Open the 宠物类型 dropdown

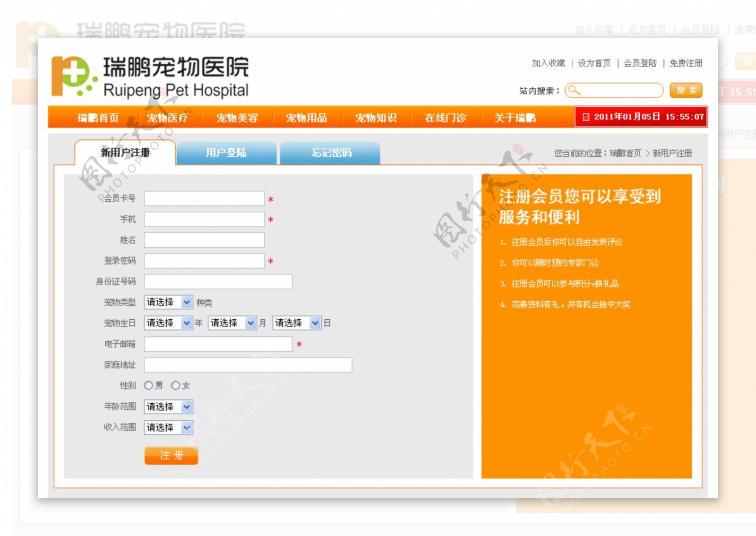coord(169,302)
